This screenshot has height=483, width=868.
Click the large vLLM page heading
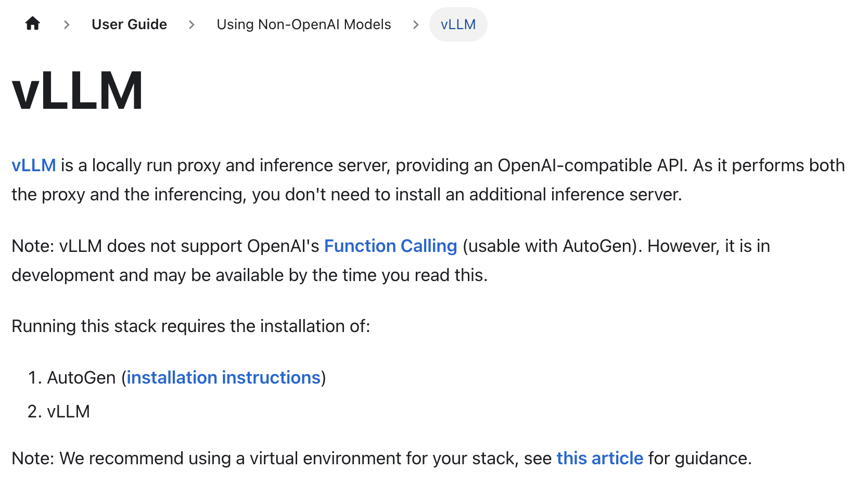coord(78,91)
